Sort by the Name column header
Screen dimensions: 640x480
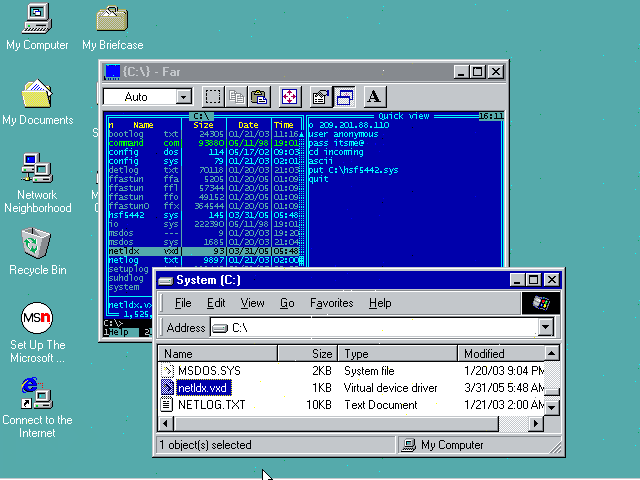pyautogui.click(x=218, y=353)
